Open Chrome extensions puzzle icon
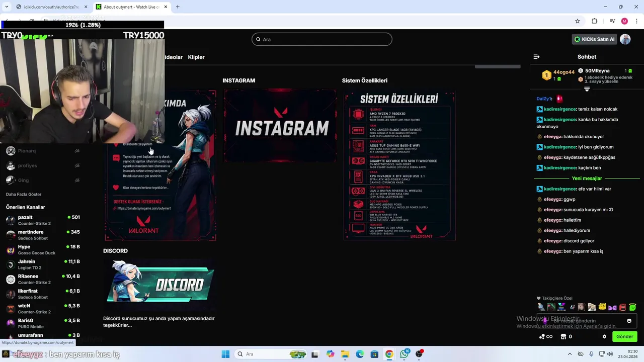 [x=595, y=21]
